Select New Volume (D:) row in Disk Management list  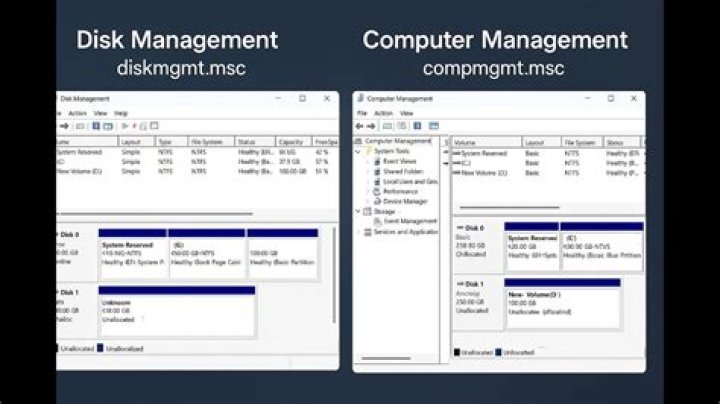pos(197,171)
